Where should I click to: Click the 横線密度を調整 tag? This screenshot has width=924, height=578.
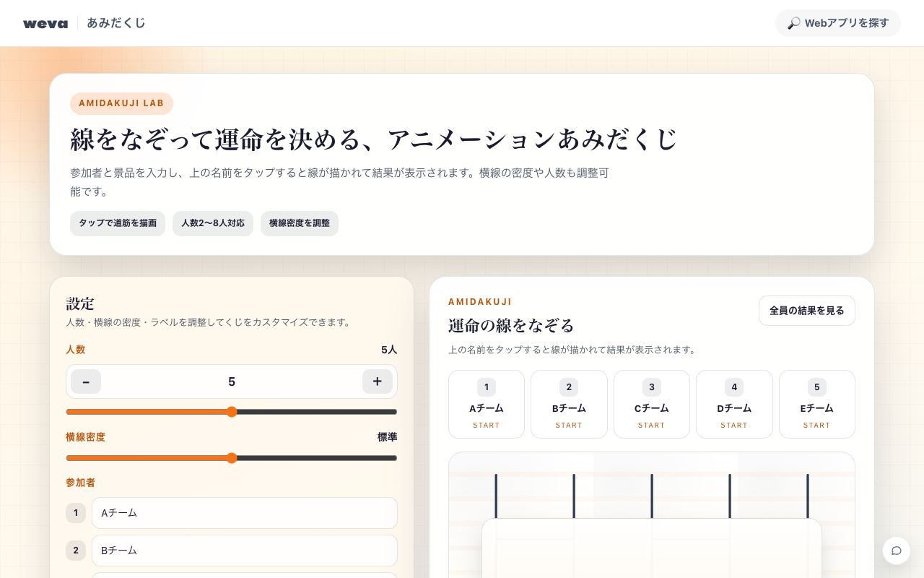(x=300, y=223)
